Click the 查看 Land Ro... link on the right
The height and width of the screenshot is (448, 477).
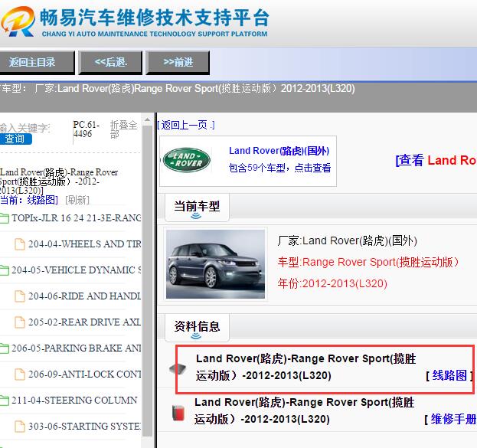(436, 160)
